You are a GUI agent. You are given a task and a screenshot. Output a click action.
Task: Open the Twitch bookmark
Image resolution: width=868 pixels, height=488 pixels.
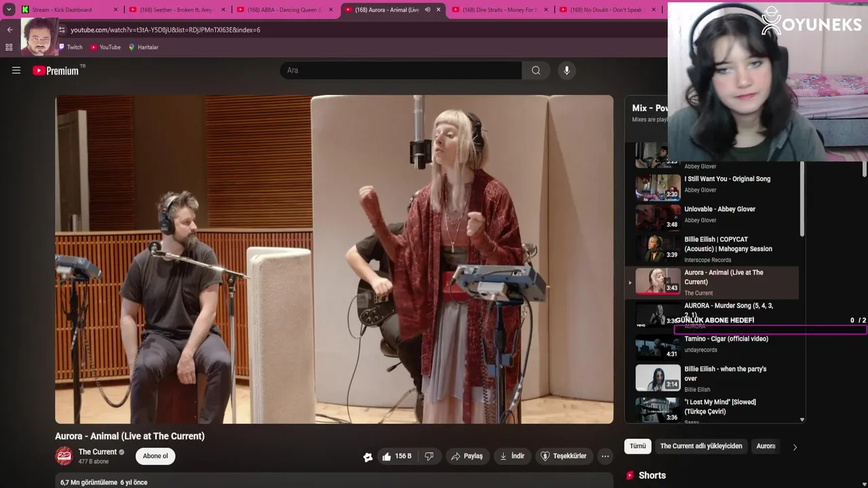click(x=70, y=47)
